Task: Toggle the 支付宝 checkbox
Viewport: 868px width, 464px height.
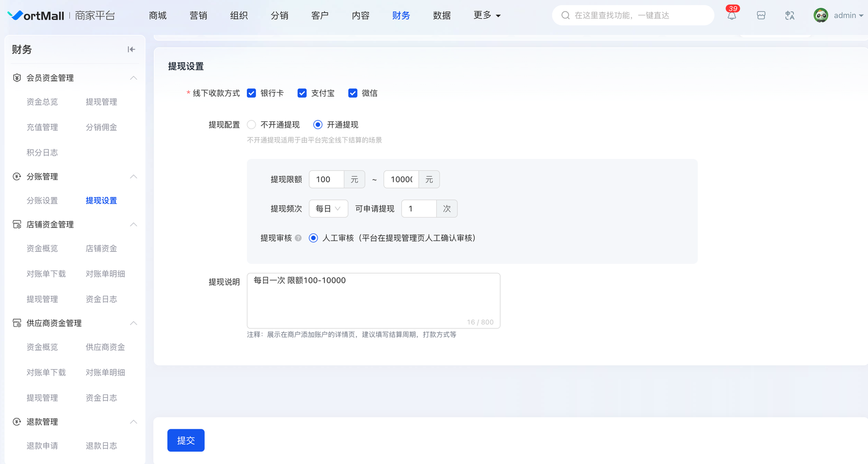Action: [x=302, y=93]
